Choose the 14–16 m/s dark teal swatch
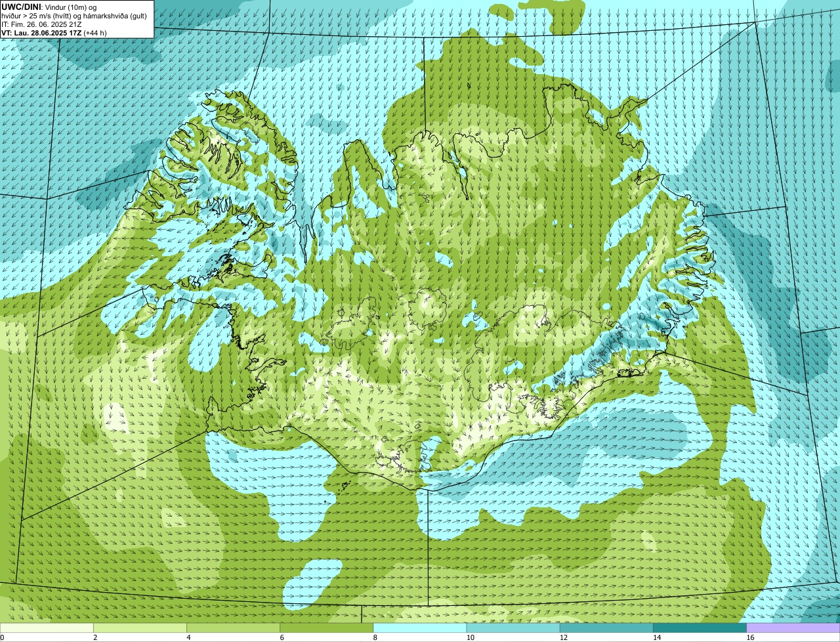The image size is (840, 642). [700, 628]
